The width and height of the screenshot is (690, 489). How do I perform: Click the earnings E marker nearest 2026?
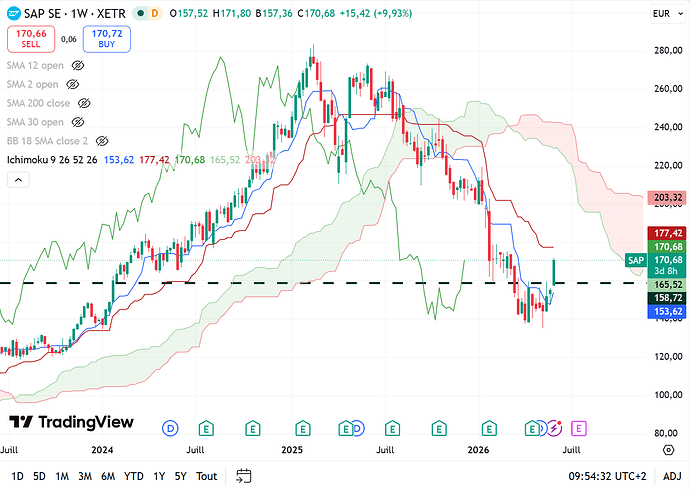coord(489,428)
